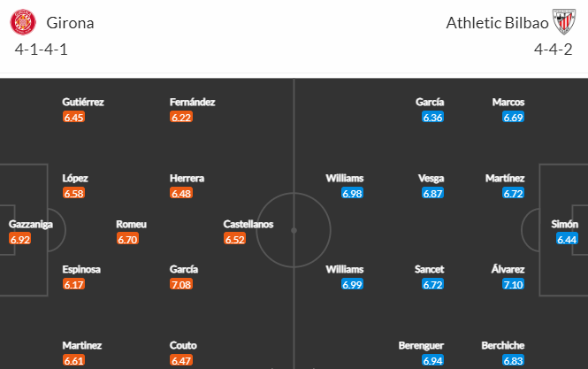Select player Fernández on the pitch
This screenshot has width=588, height=369.
point(193,102)
